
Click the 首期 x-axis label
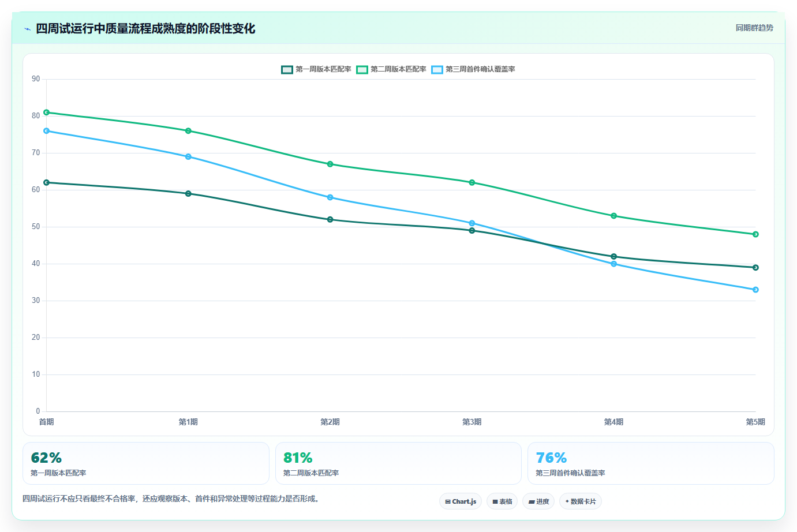tap(46, 422)
